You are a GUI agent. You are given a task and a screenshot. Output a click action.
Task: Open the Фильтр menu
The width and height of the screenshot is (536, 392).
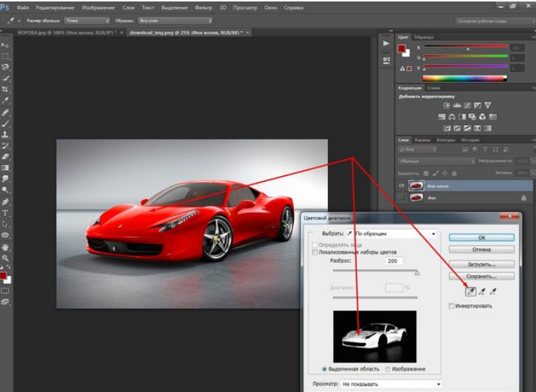204,7
